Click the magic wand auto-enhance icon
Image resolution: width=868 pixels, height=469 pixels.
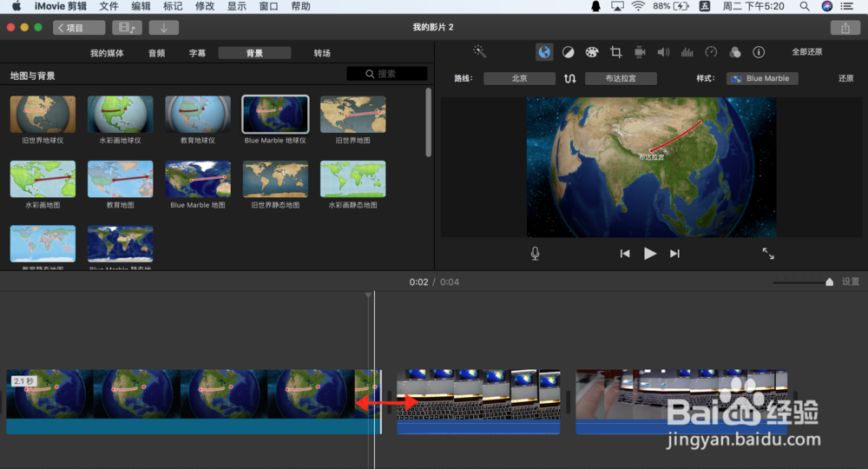479,51
